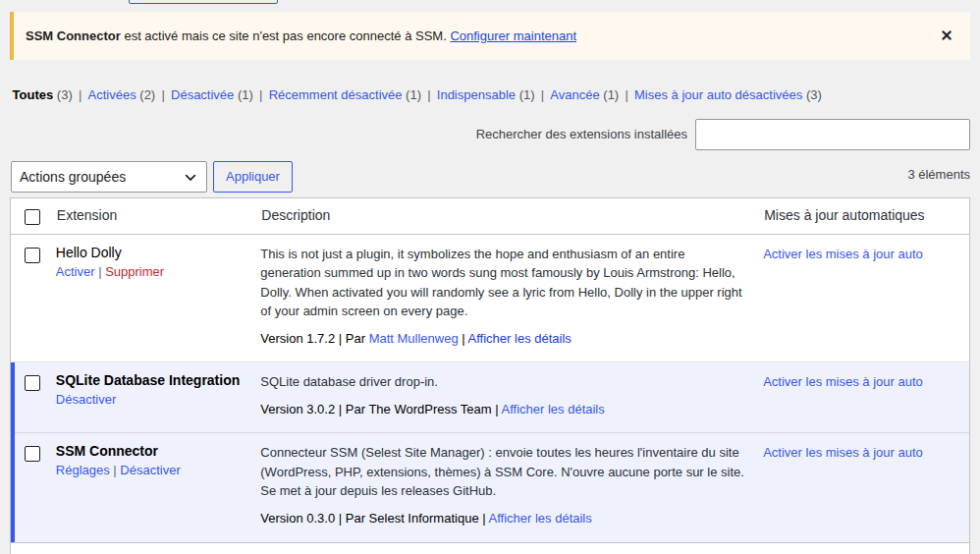Click Version 1.7.2 text
Viewport: 980px width, 554px height.
[298, 339]
